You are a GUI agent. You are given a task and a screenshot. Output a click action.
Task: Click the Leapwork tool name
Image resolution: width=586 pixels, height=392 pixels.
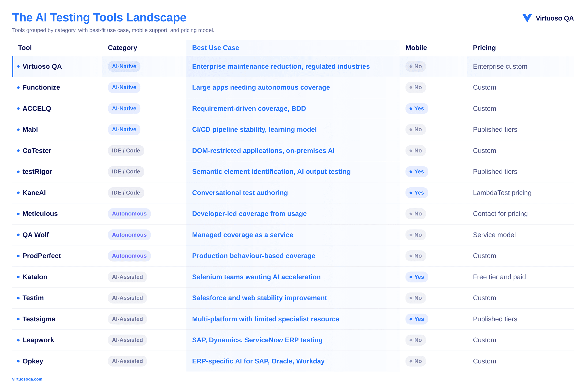38,340
